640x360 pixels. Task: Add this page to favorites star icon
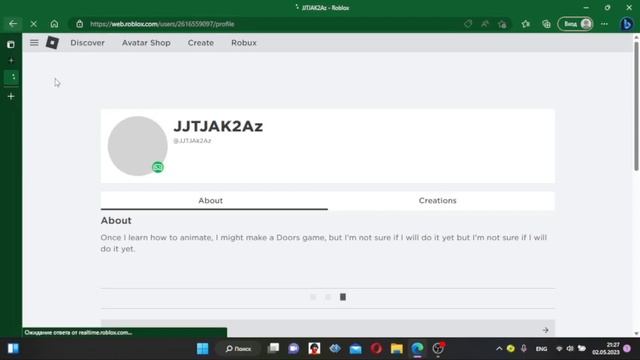coord(502,24)
